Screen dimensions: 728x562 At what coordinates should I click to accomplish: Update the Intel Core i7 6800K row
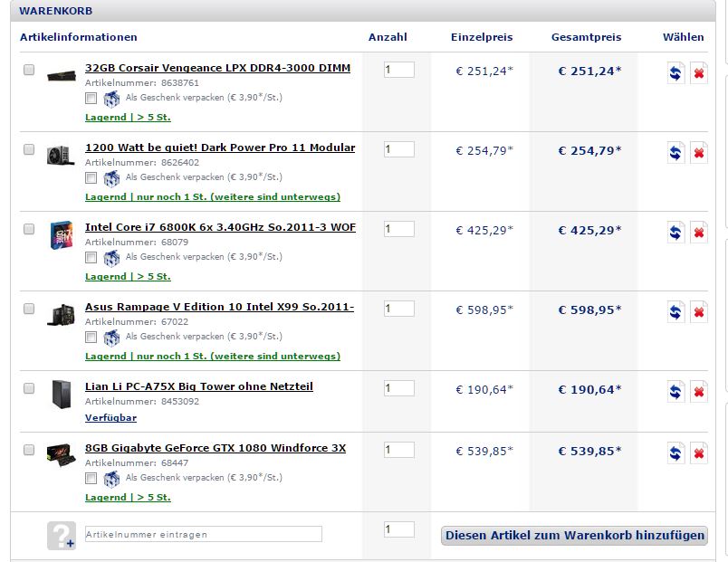pyautogui.click(x=675, y=233)
